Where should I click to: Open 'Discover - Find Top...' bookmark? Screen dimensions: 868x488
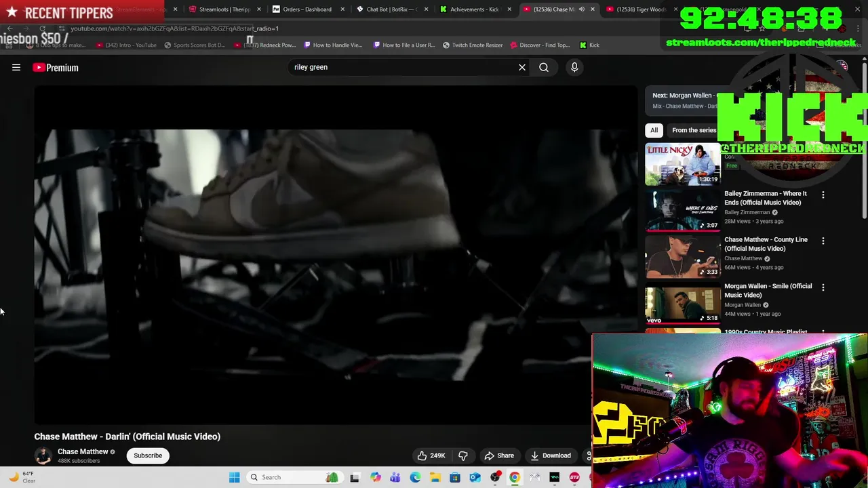pos(540,45)
